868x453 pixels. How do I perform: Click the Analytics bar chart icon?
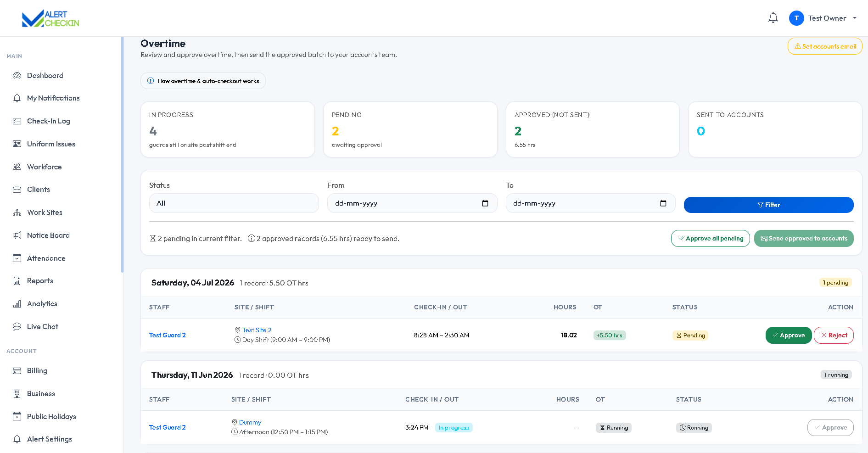tap(17, 304)
